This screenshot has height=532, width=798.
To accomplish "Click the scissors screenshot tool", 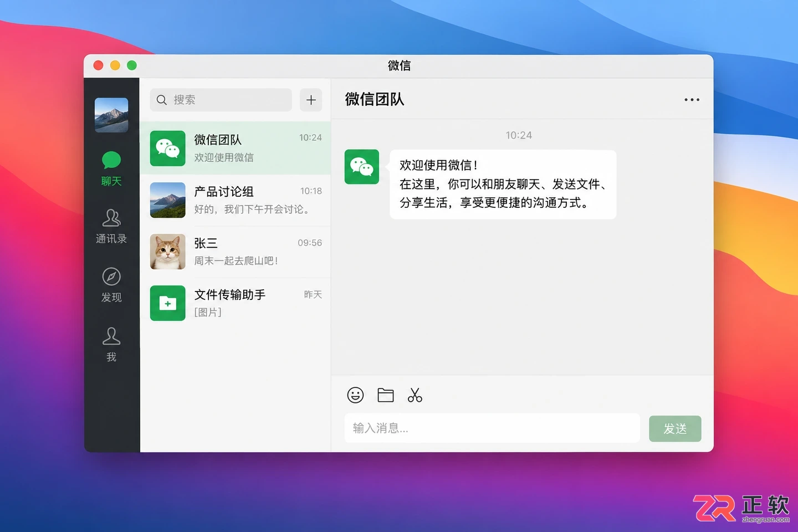I will [x=415, y=395].
